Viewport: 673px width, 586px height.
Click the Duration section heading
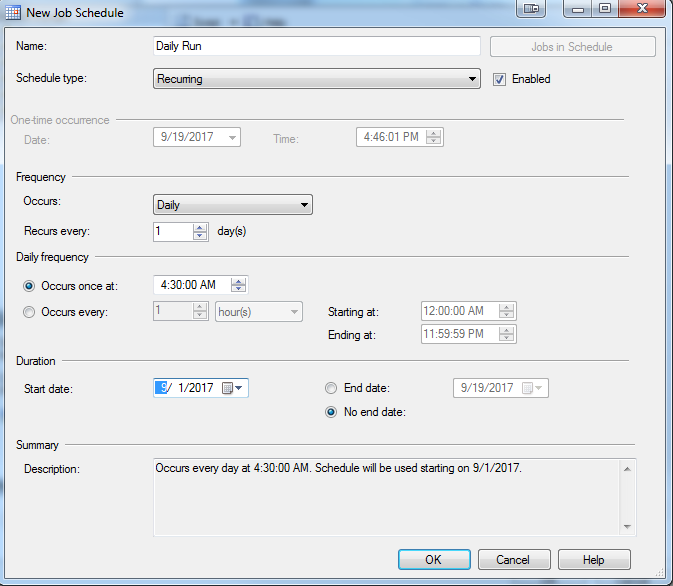36,361
